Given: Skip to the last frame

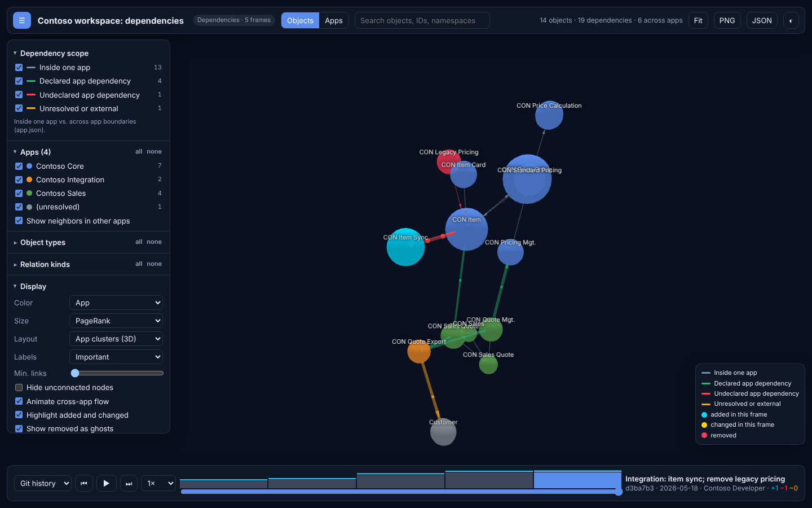Looking at the screenshot, I should 129,483.
